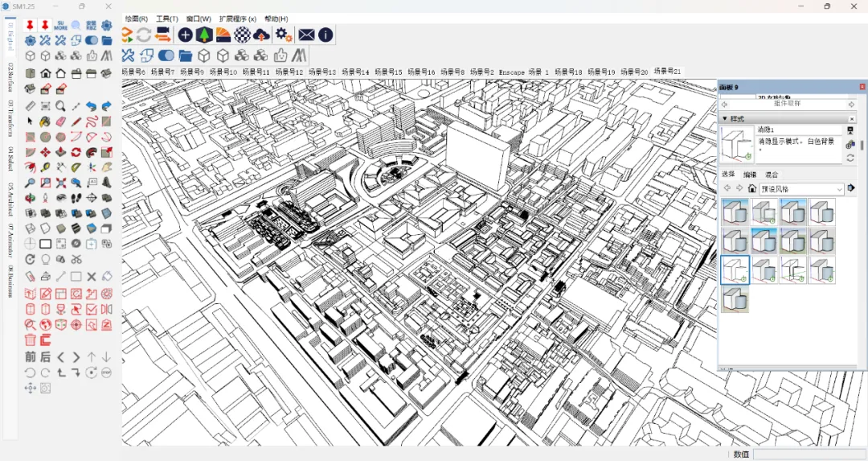Screen dimensions: 868x461
Task: Click the scissors icon in the left toolbar
Action: pos(76,259)
